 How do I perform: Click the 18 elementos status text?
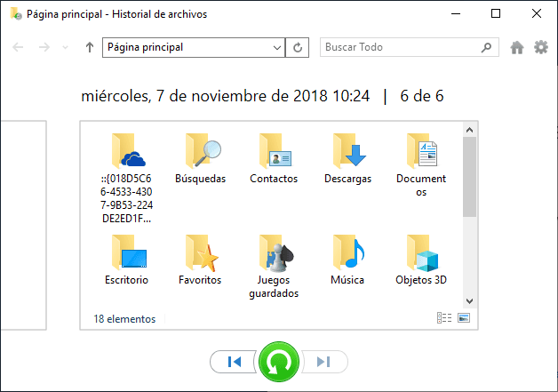coord(124,319)
